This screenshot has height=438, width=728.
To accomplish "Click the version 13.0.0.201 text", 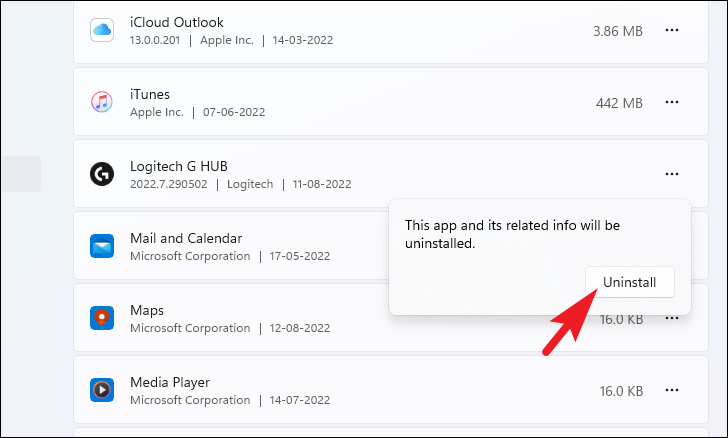I will [x=155, y=40].
